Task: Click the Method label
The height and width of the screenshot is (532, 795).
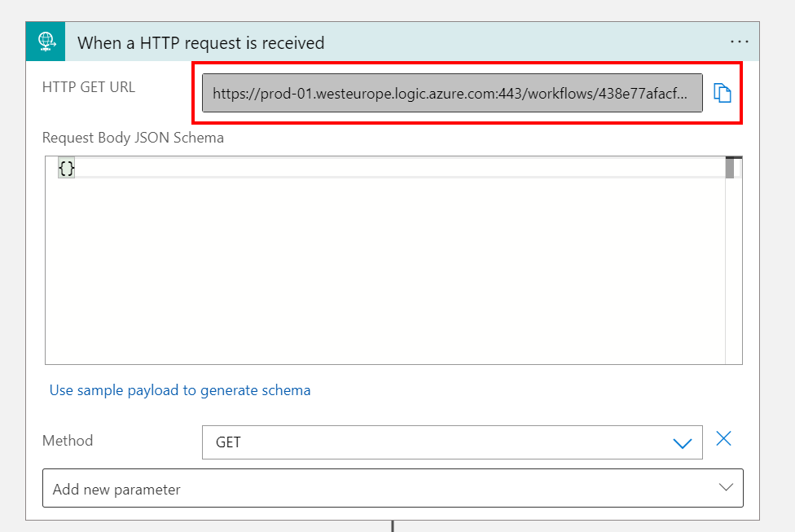Action: click(68, 441)
